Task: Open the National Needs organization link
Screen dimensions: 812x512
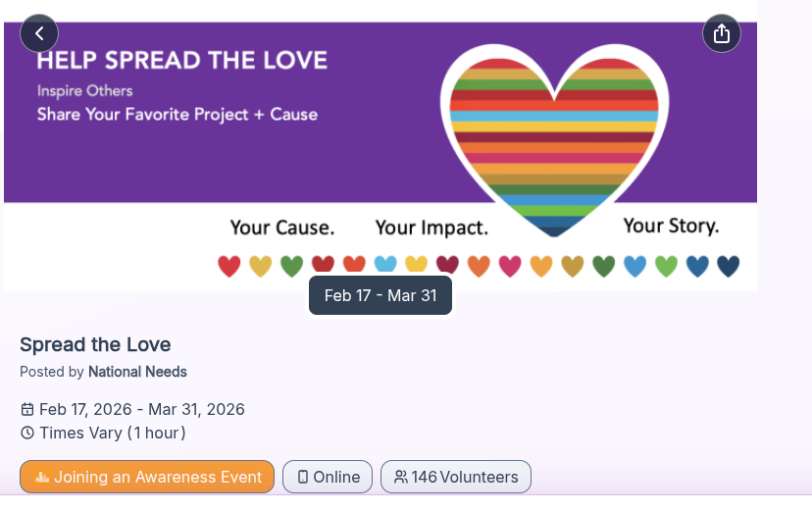Action: (x=137, y=372)
